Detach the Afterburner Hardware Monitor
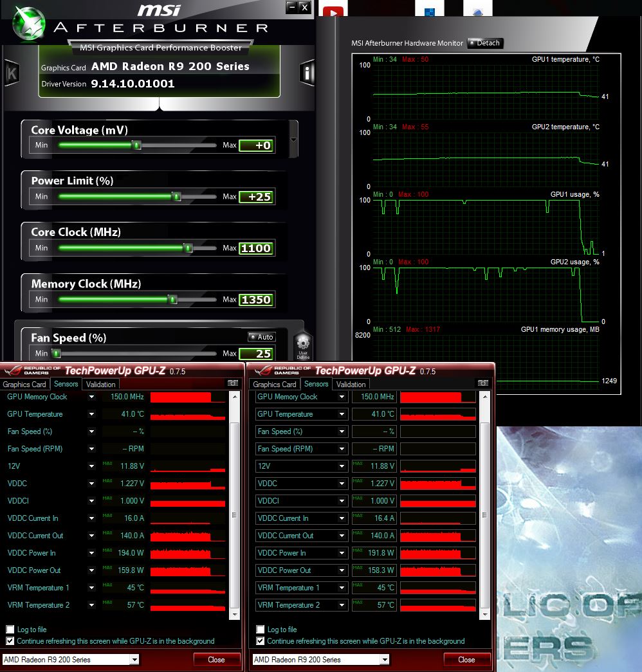The width and height of the screenshot is (642, 672). tap(484, 43)
